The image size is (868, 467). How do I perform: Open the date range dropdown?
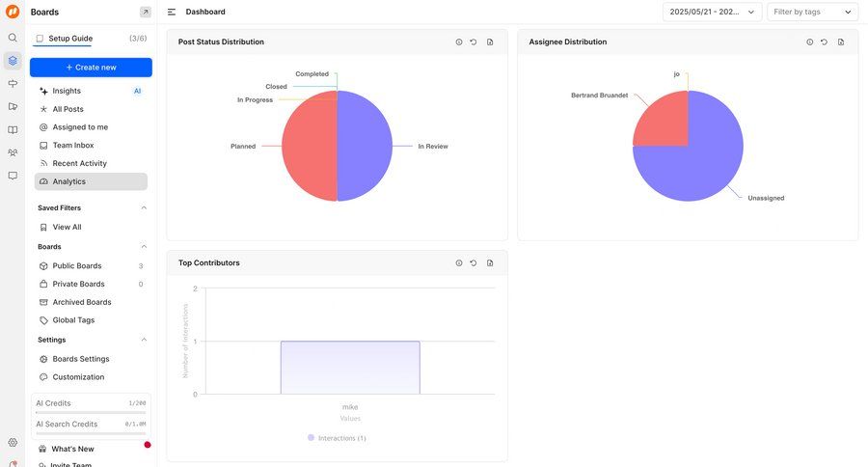[712, 12]
